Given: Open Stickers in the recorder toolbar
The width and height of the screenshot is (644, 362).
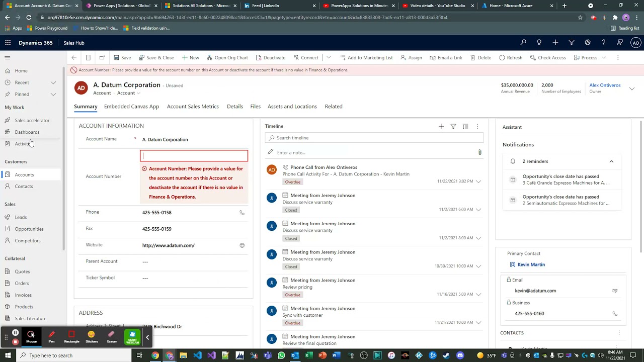Looking at the screenshot, I should 92,336.
